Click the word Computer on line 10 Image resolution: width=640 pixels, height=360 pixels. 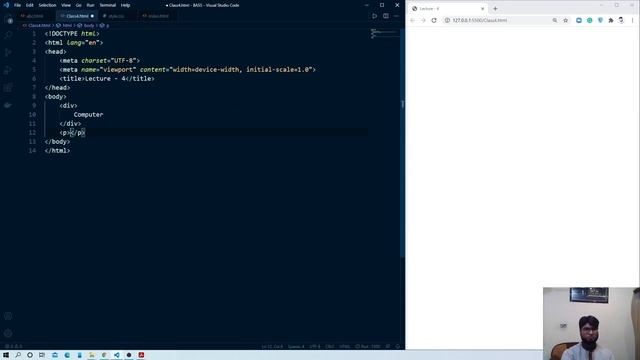click(88, 115)
